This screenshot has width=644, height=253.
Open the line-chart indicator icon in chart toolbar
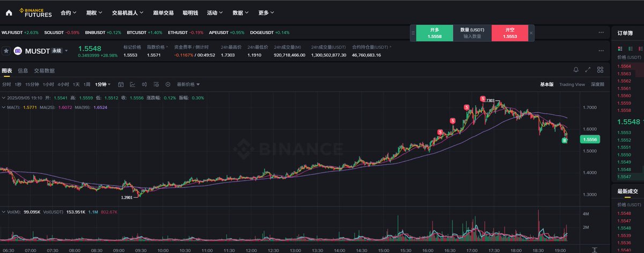[x=133, y=84]
